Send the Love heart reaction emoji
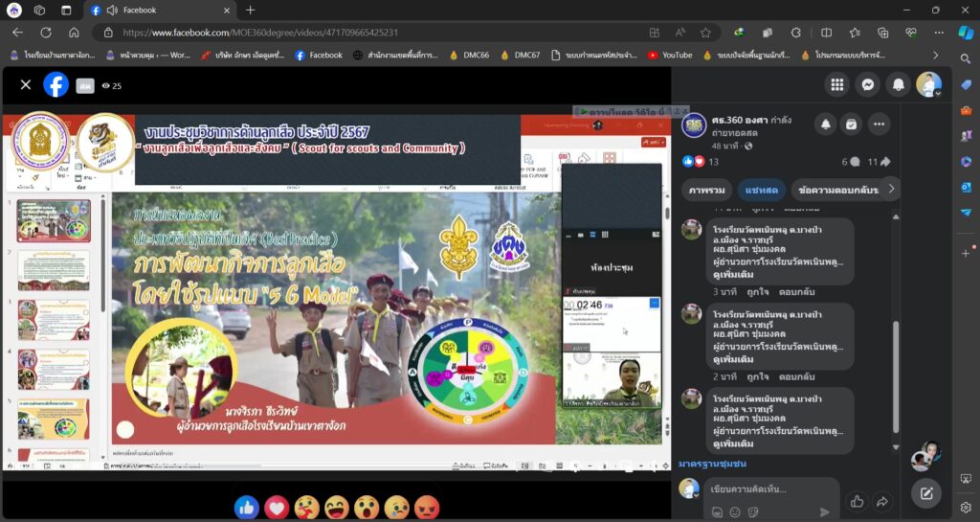This screenshot has height=522, width=980. tap(277, 508)
